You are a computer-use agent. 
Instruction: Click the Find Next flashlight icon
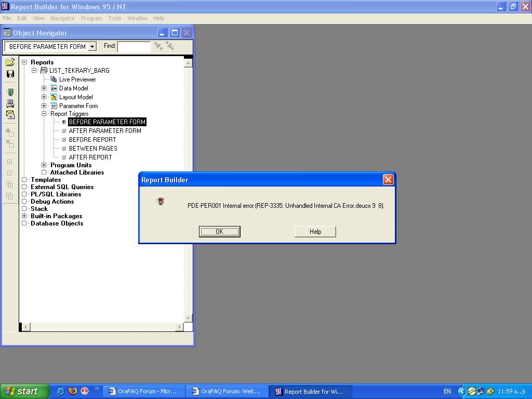[158, 46]
